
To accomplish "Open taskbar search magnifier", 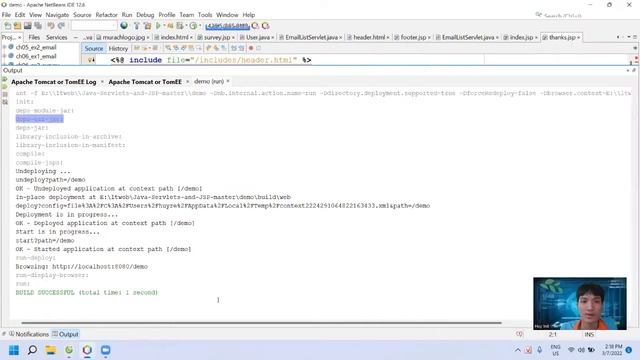I will (x=32, y=350).
